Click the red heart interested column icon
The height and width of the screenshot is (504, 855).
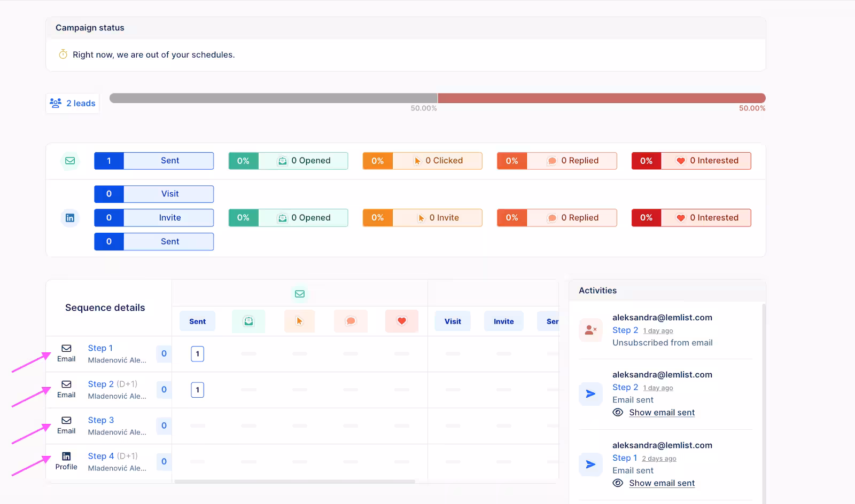[x=401, y=321]
